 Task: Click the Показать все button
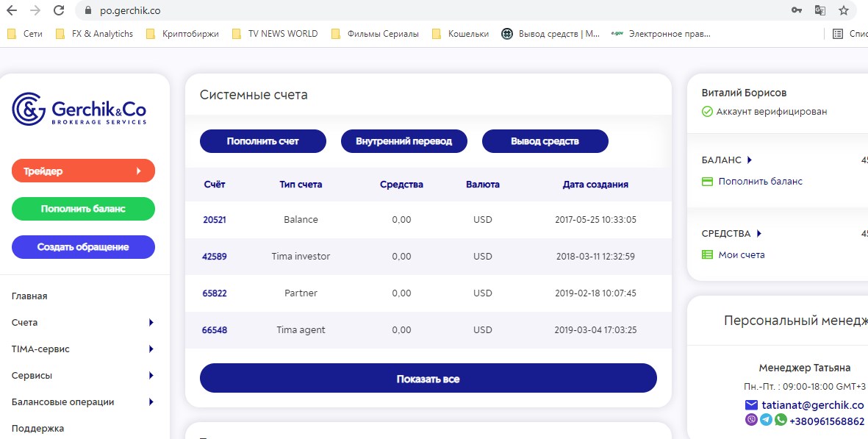[x=428, y=379]
